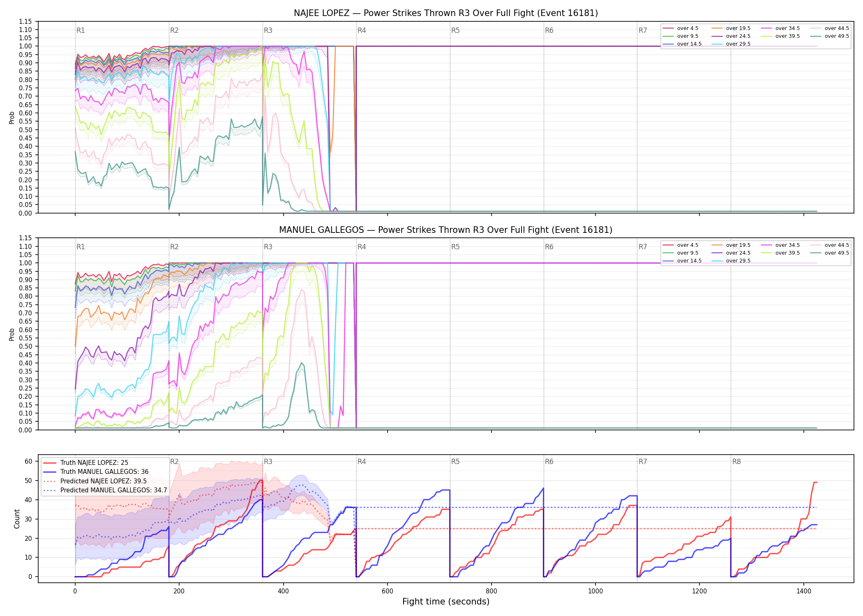This screenshot has width=863, height=616.
Task: Click the R7 round marker in Lopez chart
Action: 643,30
